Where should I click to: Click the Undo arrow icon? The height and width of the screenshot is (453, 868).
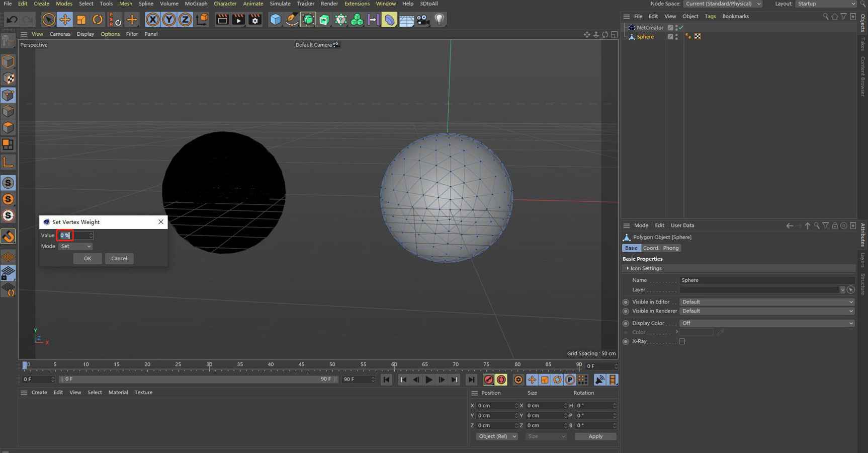coord(12,20)
